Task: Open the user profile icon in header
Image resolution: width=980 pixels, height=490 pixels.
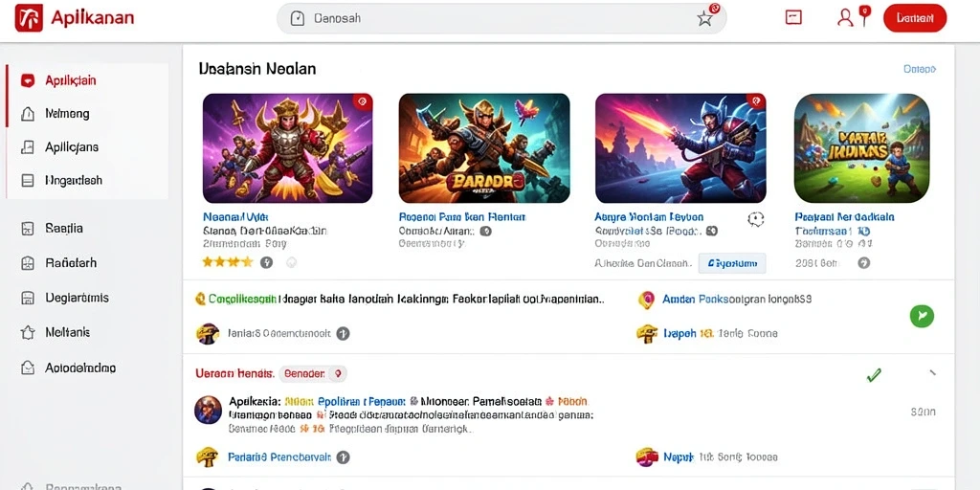Action: point(844,18)
